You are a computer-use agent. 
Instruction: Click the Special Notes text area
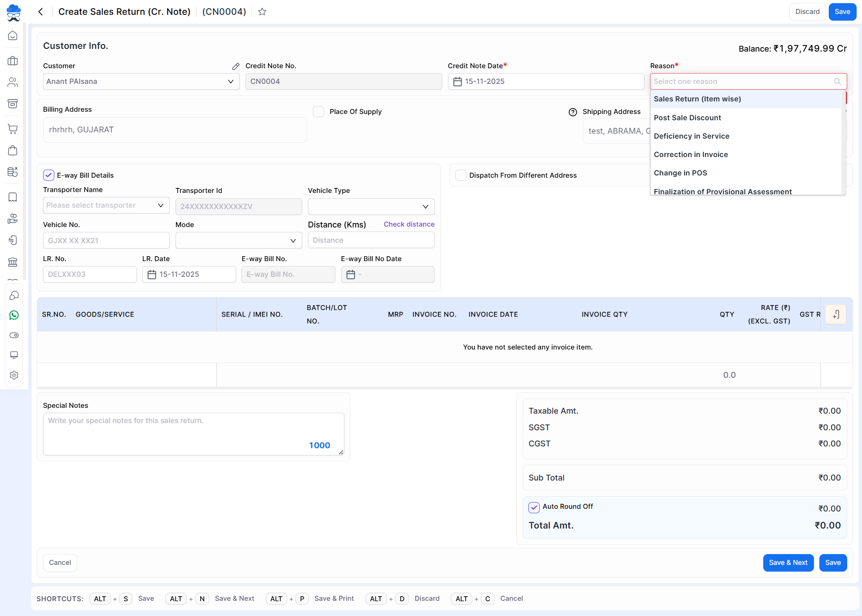pos(193,433)
